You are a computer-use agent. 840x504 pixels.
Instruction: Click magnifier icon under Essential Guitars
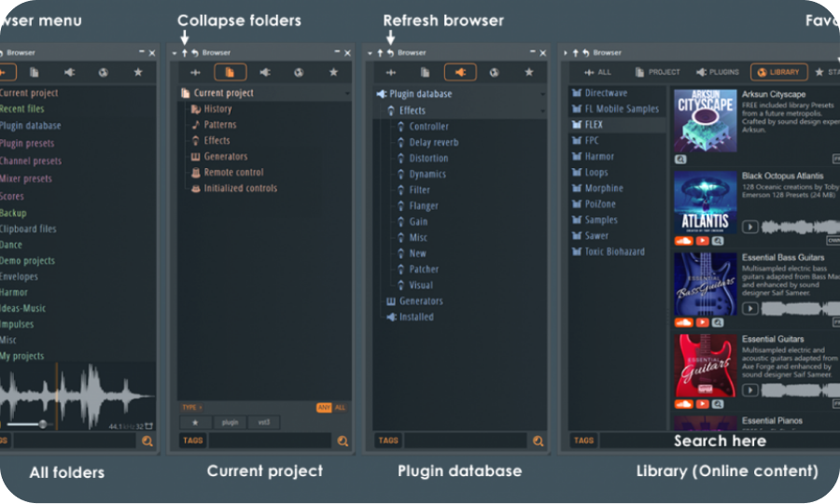pyautogui.click(x=718, y=404)
